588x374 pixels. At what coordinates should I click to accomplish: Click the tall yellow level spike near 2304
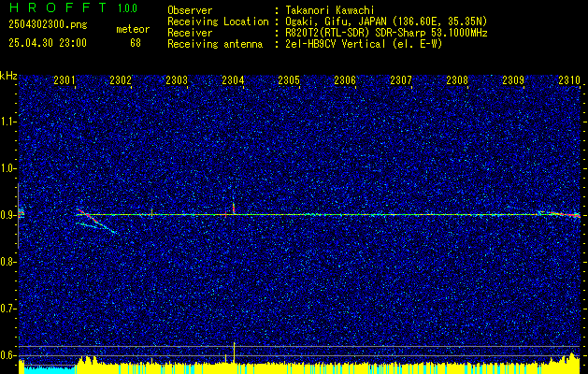coord(234,352)
